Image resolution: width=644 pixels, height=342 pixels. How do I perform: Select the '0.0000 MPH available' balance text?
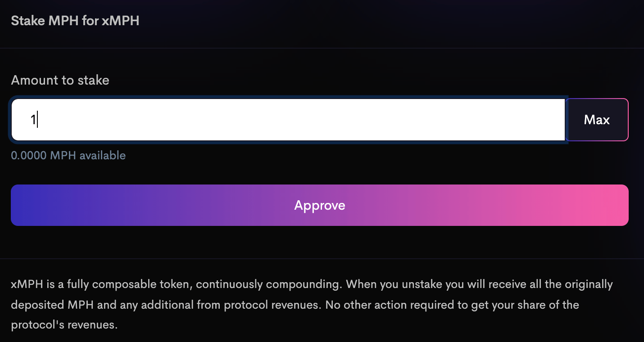coord(68,156)
